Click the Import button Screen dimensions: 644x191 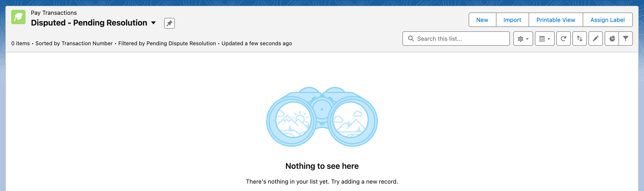pyautogui.click(x=512, y=20)
